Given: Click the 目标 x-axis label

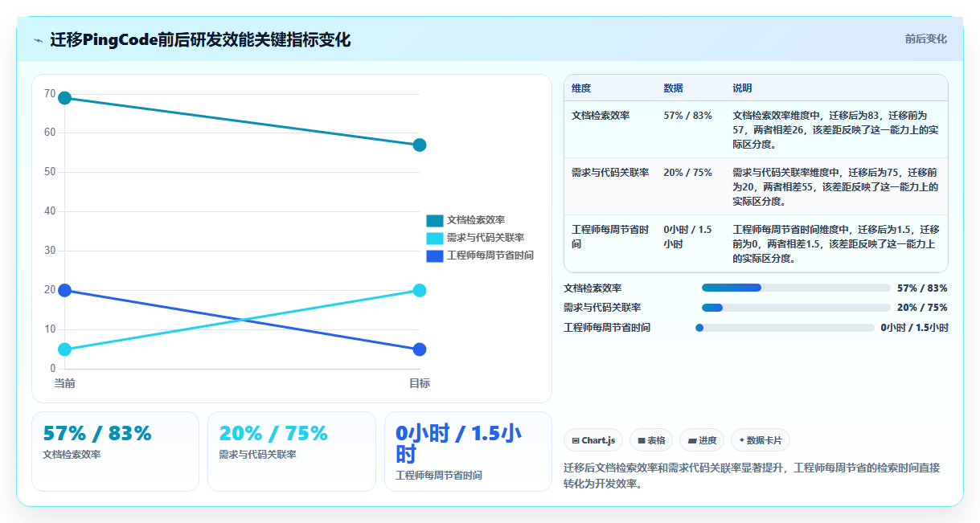Looking at the screenshot, I should [420, 383].
